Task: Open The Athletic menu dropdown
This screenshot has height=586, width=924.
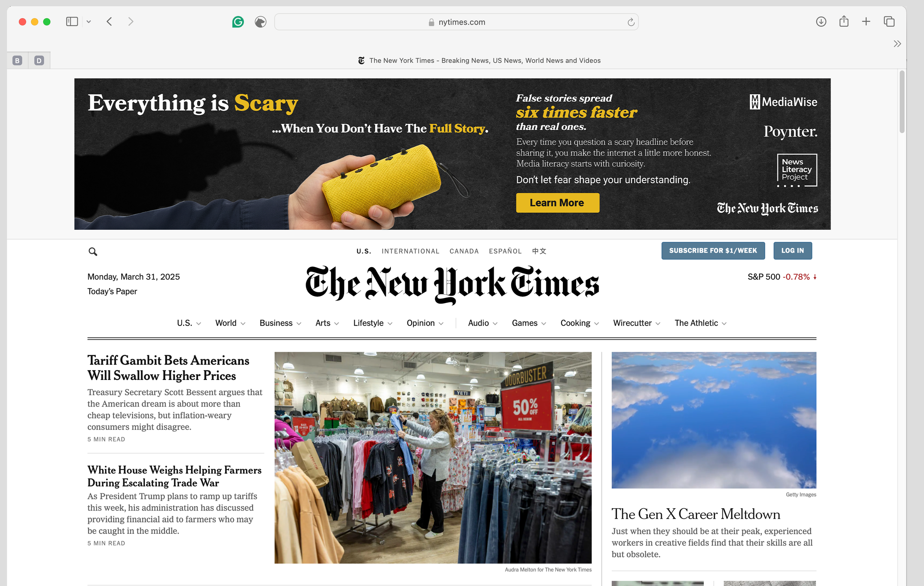Action: tap(724, 323)
